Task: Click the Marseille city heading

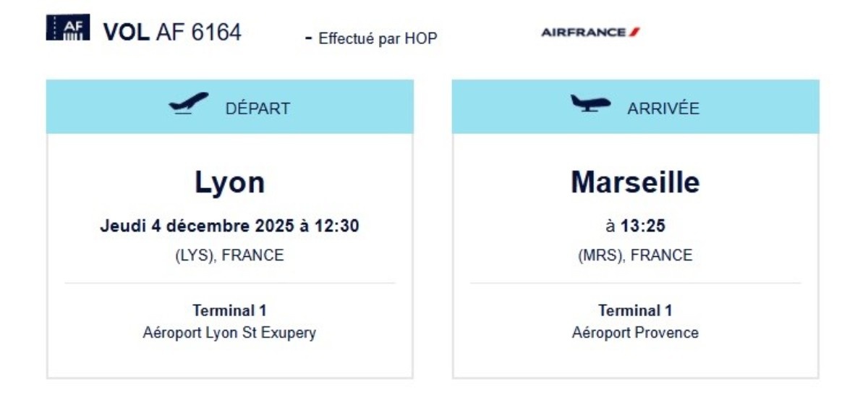Action: tap(635, 182)
